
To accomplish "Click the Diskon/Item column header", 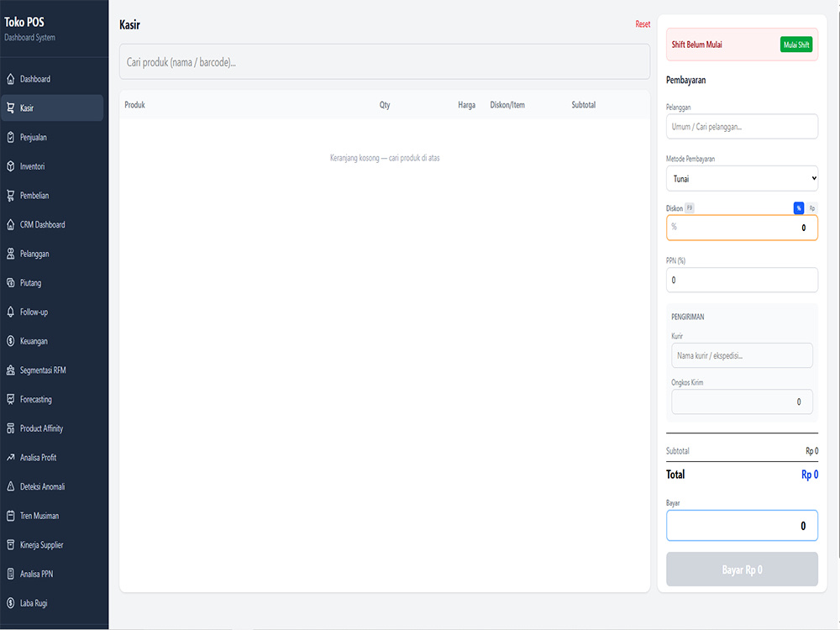I will click(x=507, y=105).
